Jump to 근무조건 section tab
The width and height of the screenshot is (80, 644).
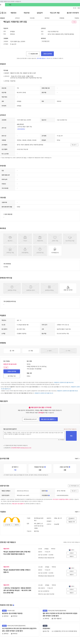(17, 18)
